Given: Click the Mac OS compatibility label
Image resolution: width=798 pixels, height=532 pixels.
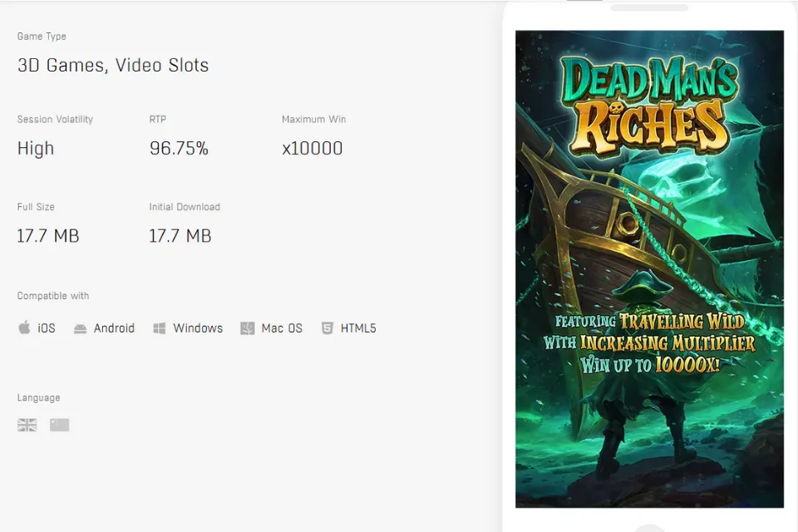Looking at the screenshot, I should pos(282,328).
